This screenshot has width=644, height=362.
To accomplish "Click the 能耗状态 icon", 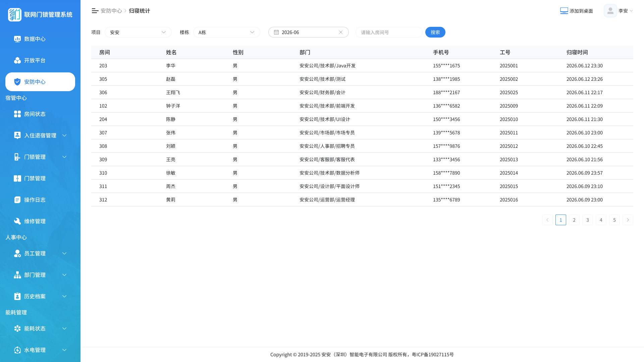I will click(17, 328).
